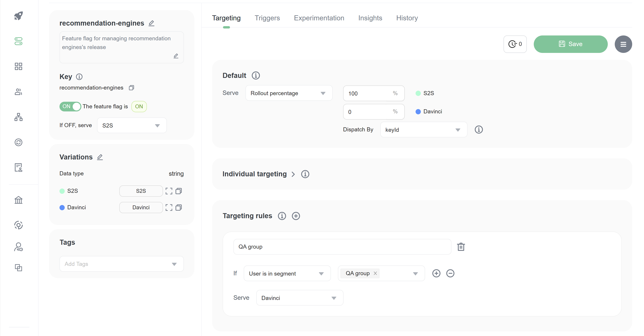Expand the S2S variation value
Screen dimensions: 644x336
(169, 191)
